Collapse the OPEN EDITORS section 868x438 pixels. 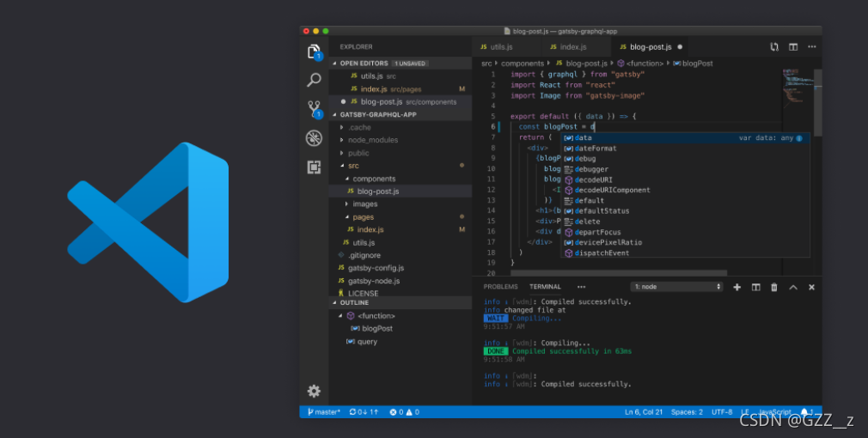click(x=400, y=63)
